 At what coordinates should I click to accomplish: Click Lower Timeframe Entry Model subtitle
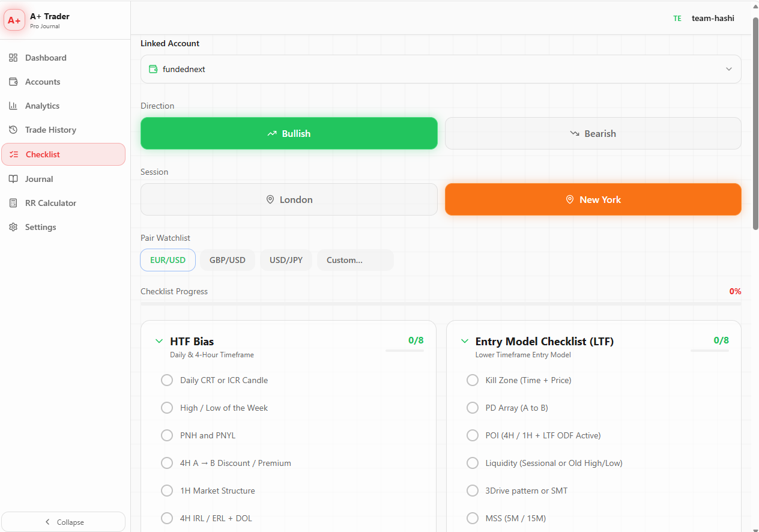coord(523,355)
